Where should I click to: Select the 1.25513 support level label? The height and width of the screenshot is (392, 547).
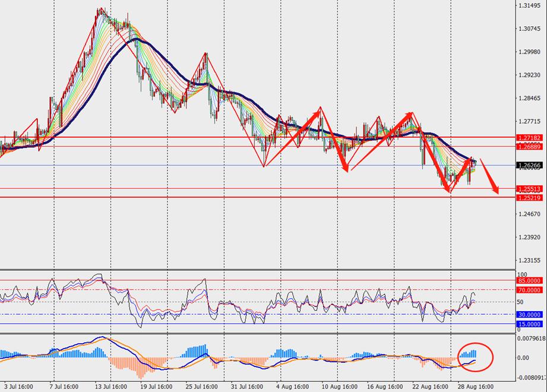[x=529, y=189]
